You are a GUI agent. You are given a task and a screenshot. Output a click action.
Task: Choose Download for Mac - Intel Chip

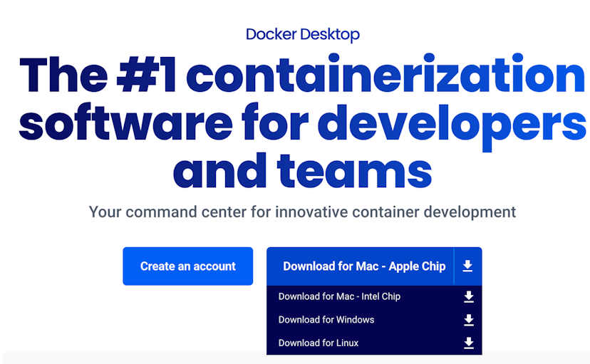pos(339,296)
